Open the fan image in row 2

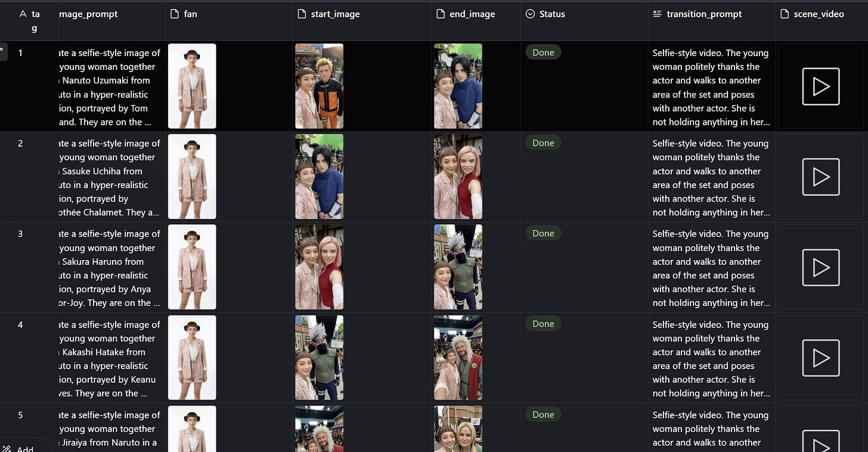point(192,177)
